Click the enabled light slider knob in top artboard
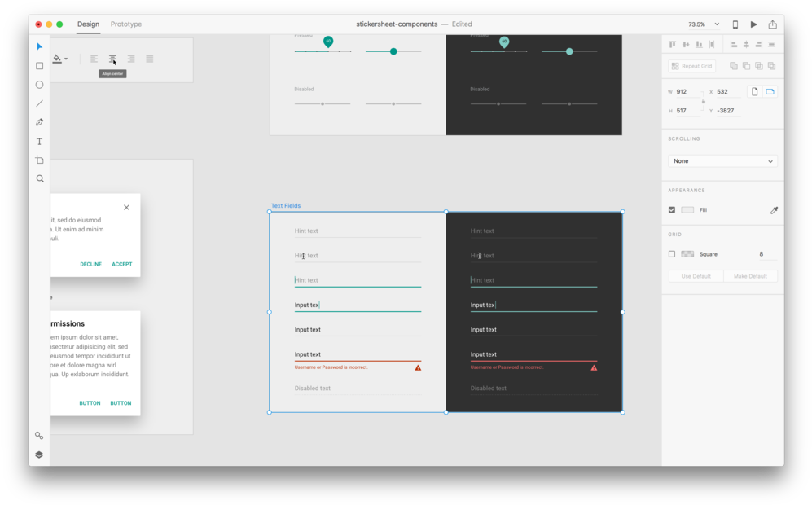 (393, 51)
